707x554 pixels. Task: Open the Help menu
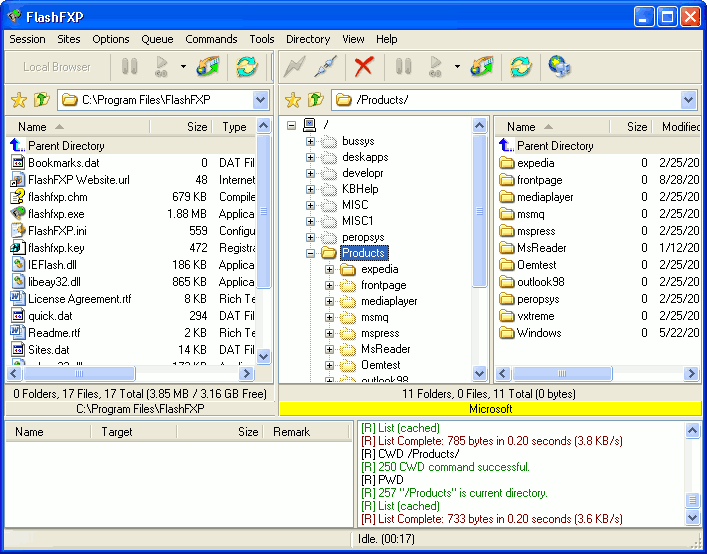click(386, 39)
